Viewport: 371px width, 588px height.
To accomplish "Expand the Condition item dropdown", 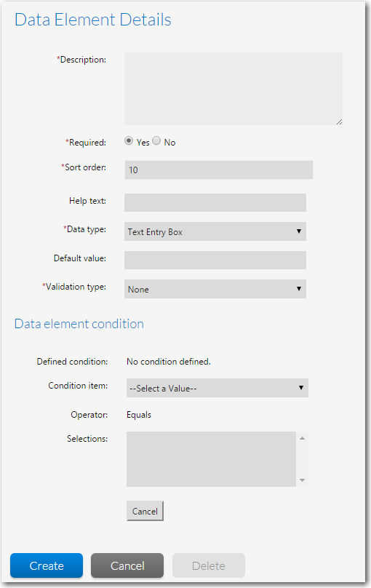I will 218,388.
